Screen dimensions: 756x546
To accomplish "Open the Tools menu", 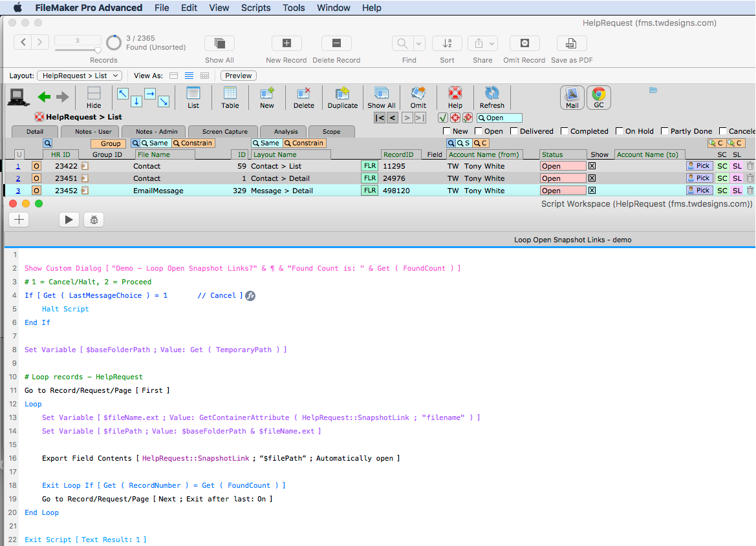I will [294, 8].
